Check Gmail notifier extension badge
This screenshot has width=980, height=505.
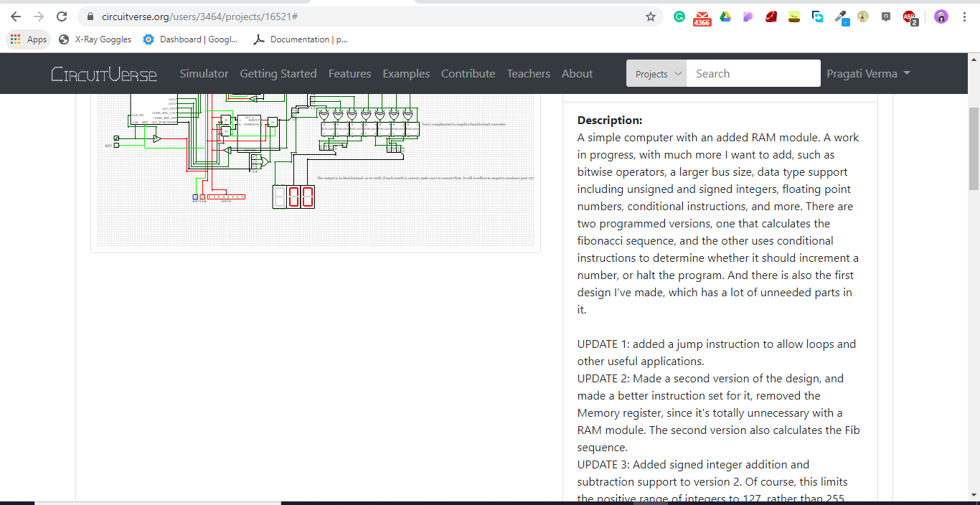click(702, 16)
